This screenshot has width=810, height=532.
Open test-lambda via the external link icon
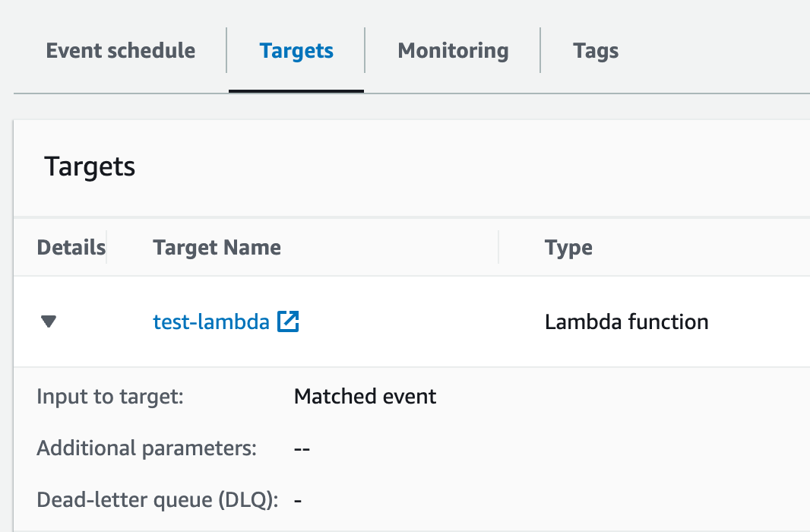click(x=288, y=321)
